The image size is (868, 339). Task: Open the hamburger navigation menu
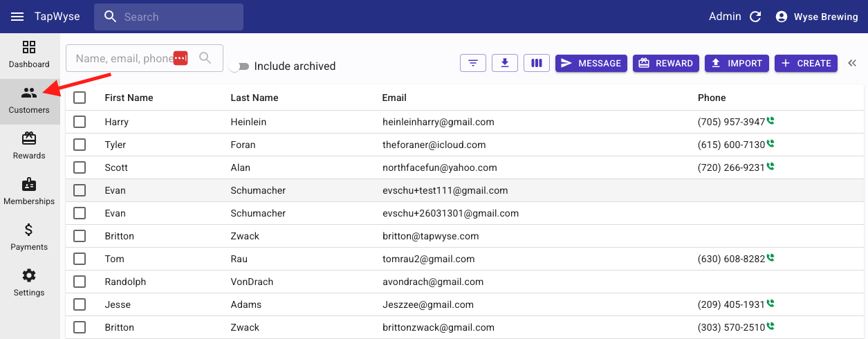coord(17,17)
